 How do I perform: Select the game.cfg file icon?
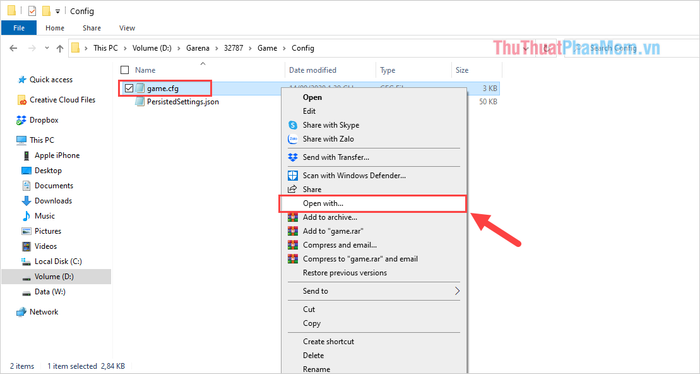click(140, 88)
